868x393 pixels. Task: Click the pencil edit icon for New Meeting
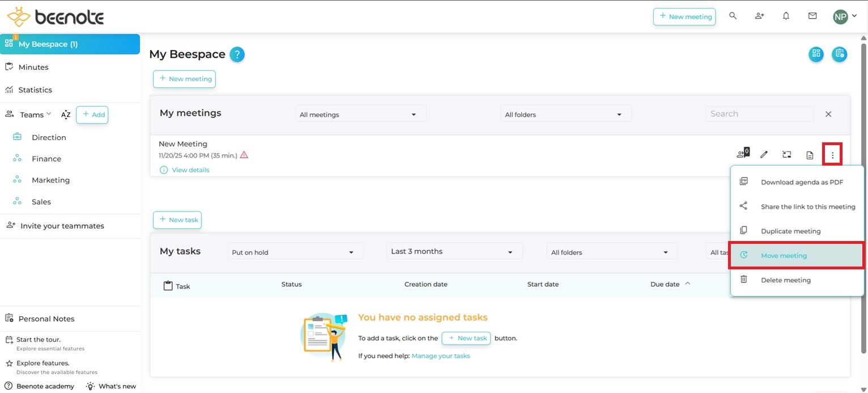(764, 155)
